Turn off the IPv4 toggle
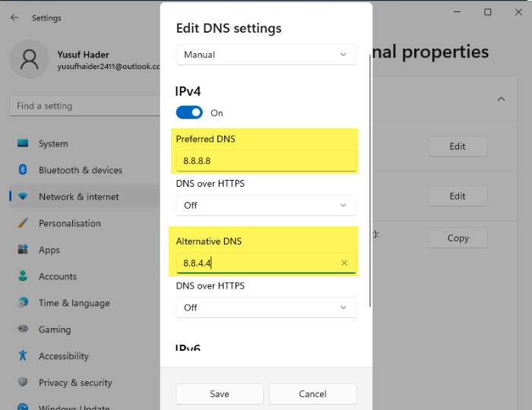Image resolution: width=532 pixels, height=410 pixels. click(189, 112)
